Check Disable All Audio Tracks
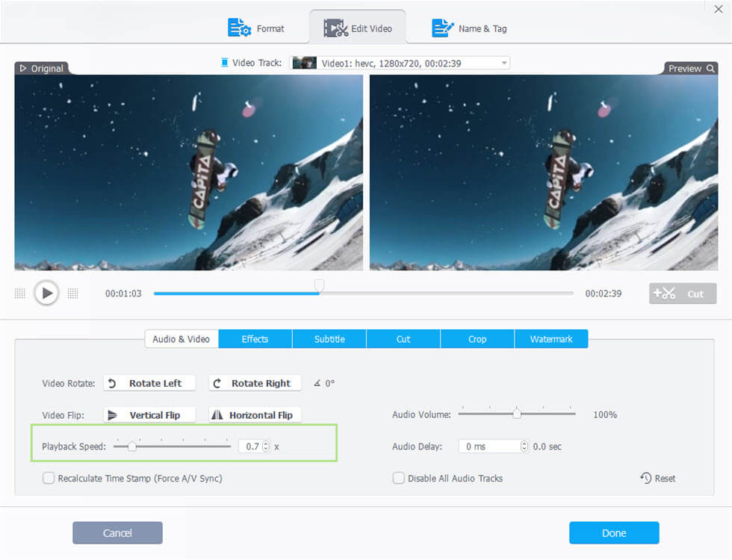 pyautogui.click(x=398, y=479)
